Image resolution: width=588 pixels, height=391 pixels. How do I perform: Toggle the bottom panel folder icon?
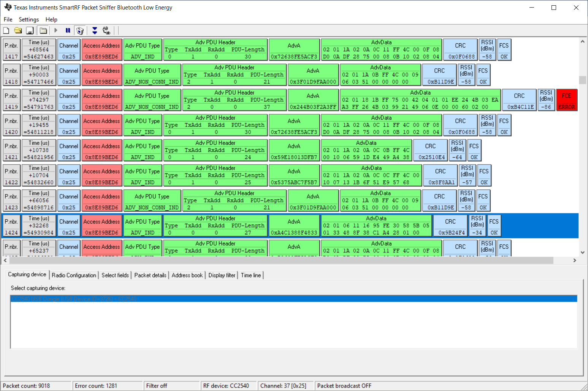click(x=43, y=30)
